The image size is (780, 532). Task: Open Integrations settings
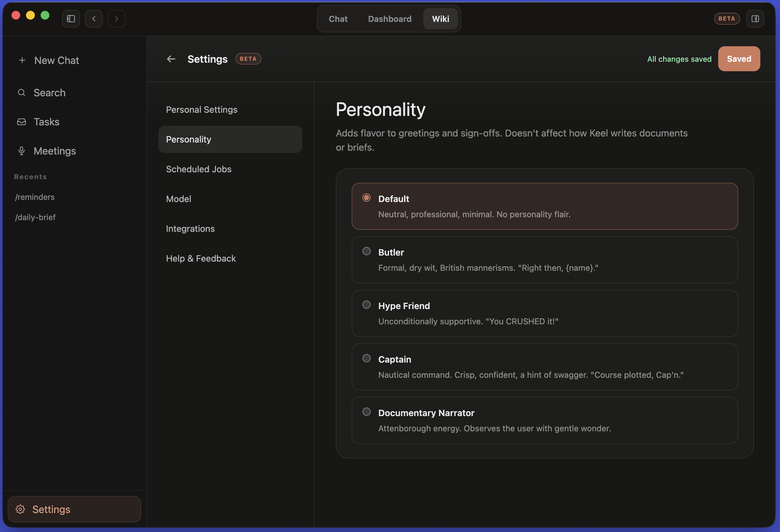coord(230,229)
